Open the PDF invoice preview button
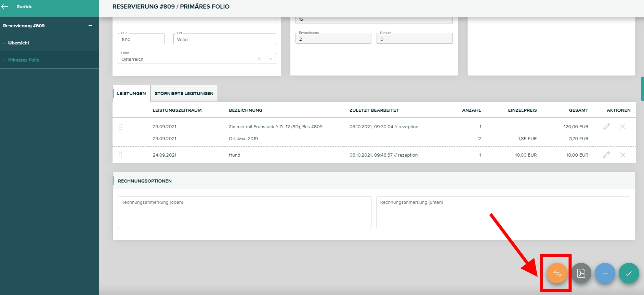The height and width of the screenshot is (295, 644). (581, 273)
